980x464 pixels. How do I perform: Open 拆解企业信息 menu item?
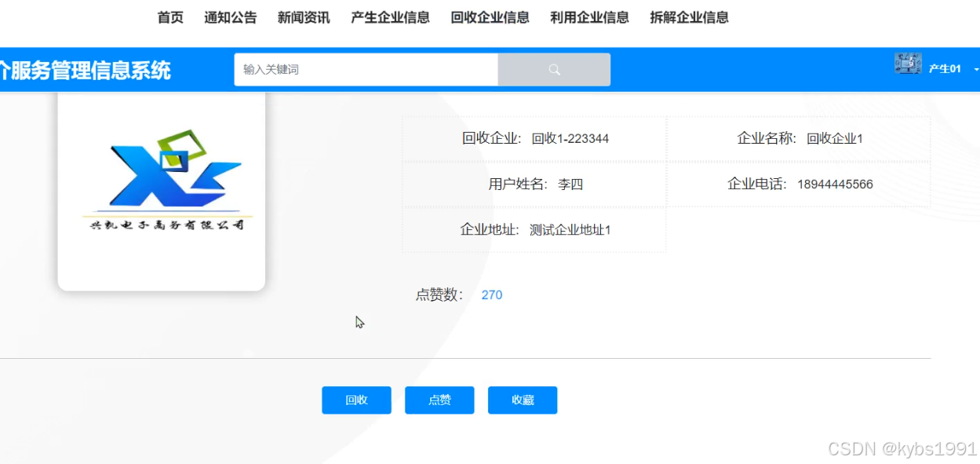tap(689, 17)
